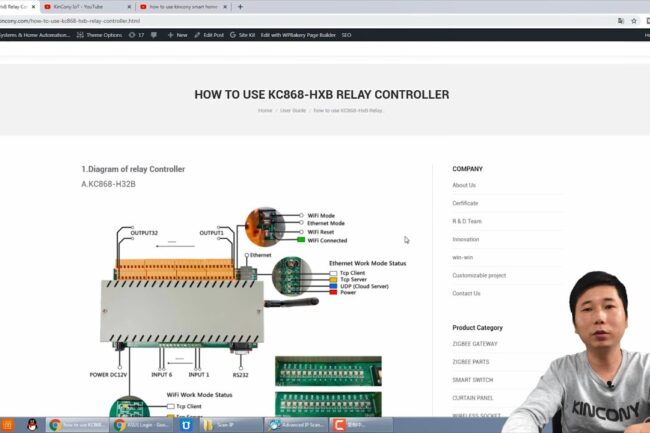Click the User Guide breadcrumb link
Image resolution: width=650 pixels, height=433 pixels.
point(293,111)
